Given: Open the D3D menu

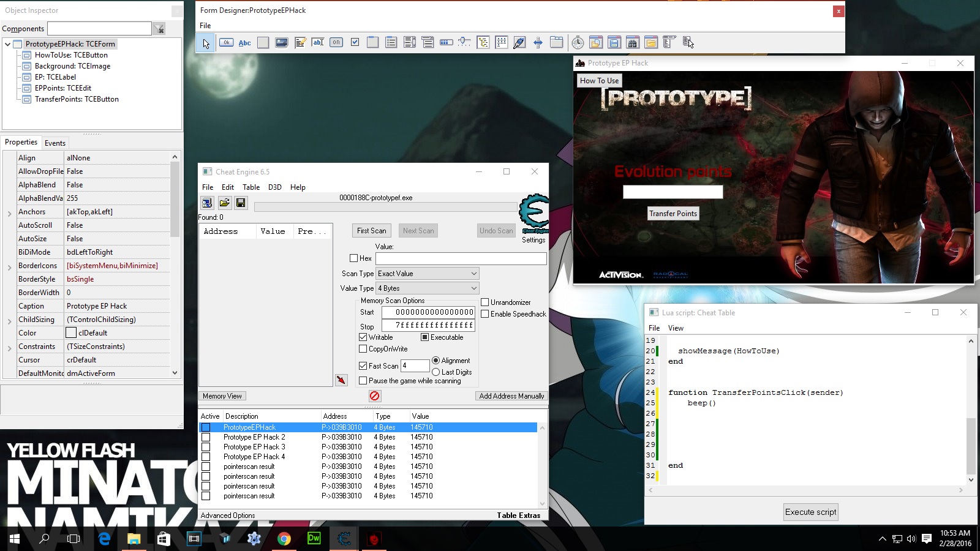Looking at the screenshot, I should click(x=274, y=187).
